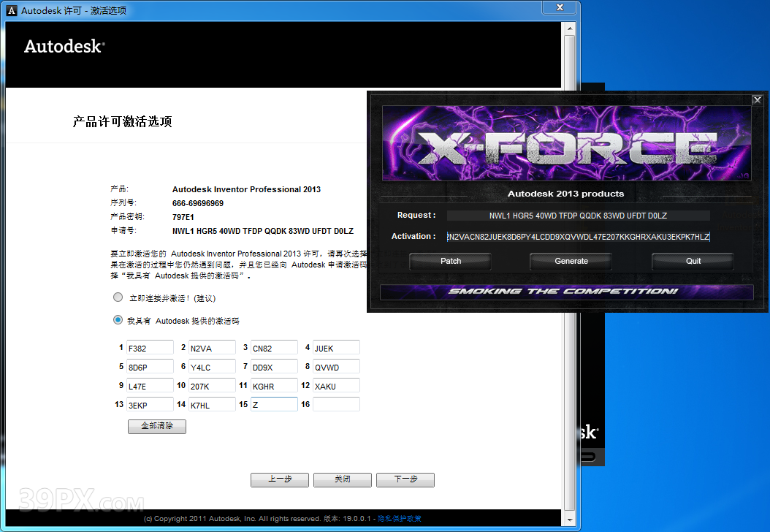Viewport: 770px width, 532px height.
Task: Select the '我具有 Autodesk 提供的激活码' option
Action: point(118,319)
